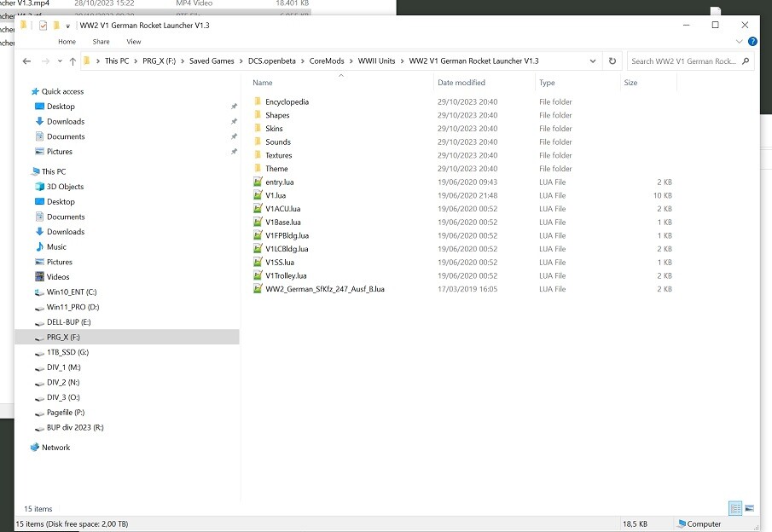Navigate to DCS.openbeta breadcrumb
The image size is (772, 532).
click(x=272, y=61)
